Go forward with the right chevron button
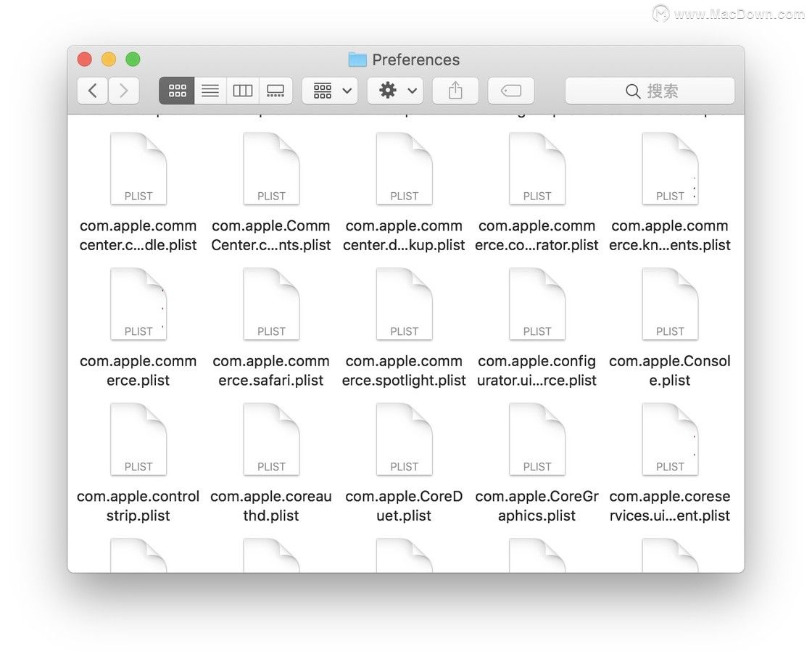 (x=124, y=91)
